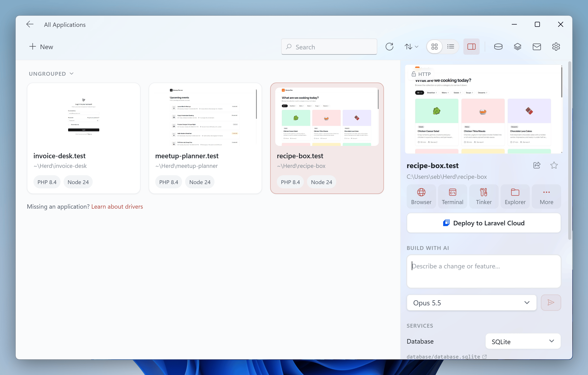Screen dimensions: 588x375
Task: Click the recipe-box.test title on the card
Action: coord(300,156)
